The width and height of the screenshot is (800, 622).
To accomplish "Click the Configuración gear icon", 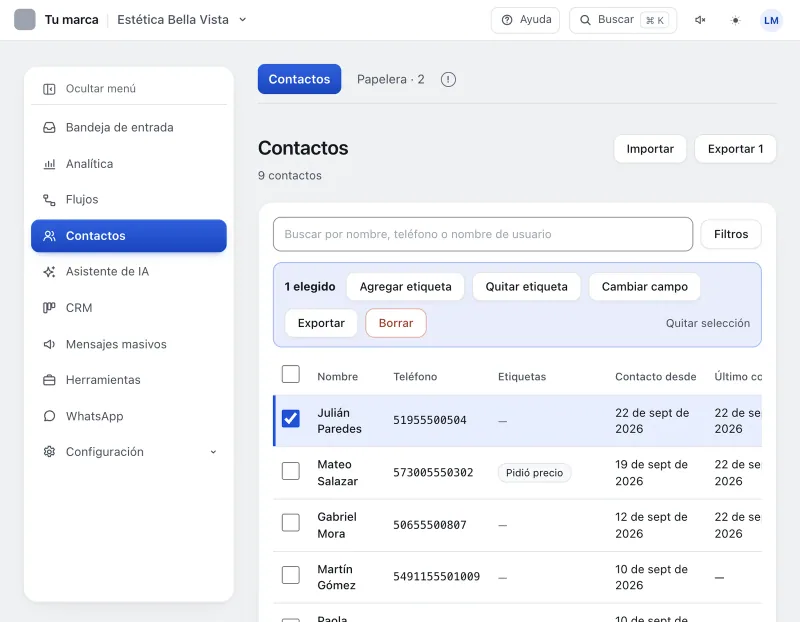I will 49,452.
